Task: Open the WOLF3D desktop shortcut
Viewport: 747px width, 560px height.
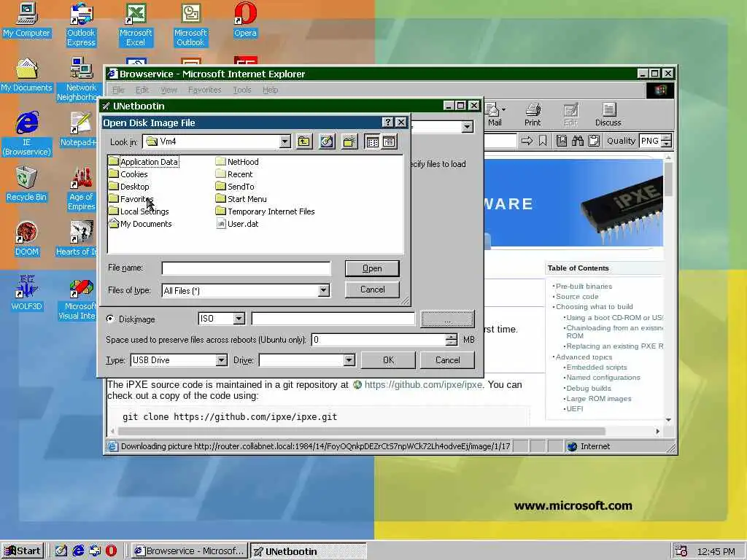Action: coord(27,293)
